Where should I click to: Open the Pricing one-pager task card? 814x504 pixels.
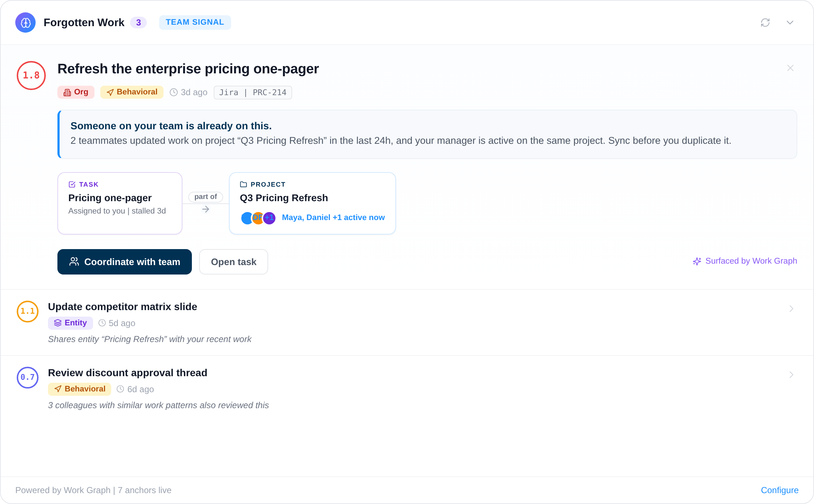pyautogui.click(x=120, y=203)
